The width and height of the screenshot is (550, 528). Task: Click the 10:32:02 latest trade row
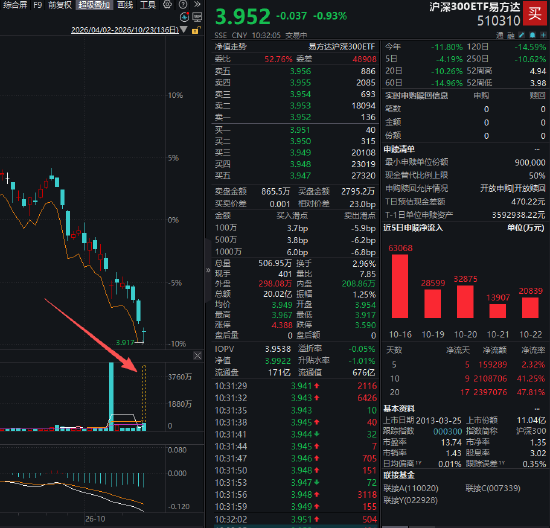(296, 520)
